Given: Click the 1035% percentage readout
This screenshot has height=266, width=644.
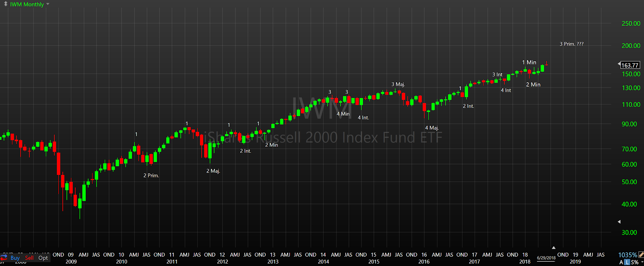Looking at the screenshot, I should [628, 255].
